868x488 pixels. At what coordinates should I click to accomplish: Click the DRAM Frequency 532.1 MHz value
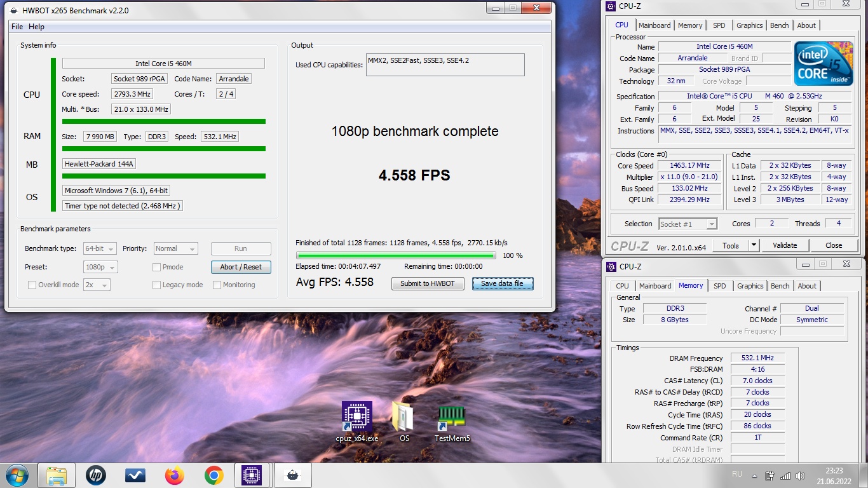click(x=757, y=358)
